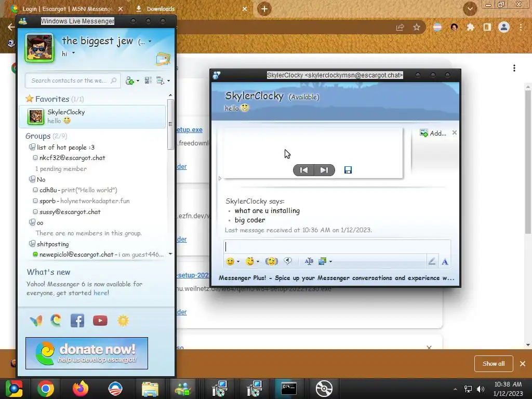
Task: Click the donate now banner
Action: (87, 353)
